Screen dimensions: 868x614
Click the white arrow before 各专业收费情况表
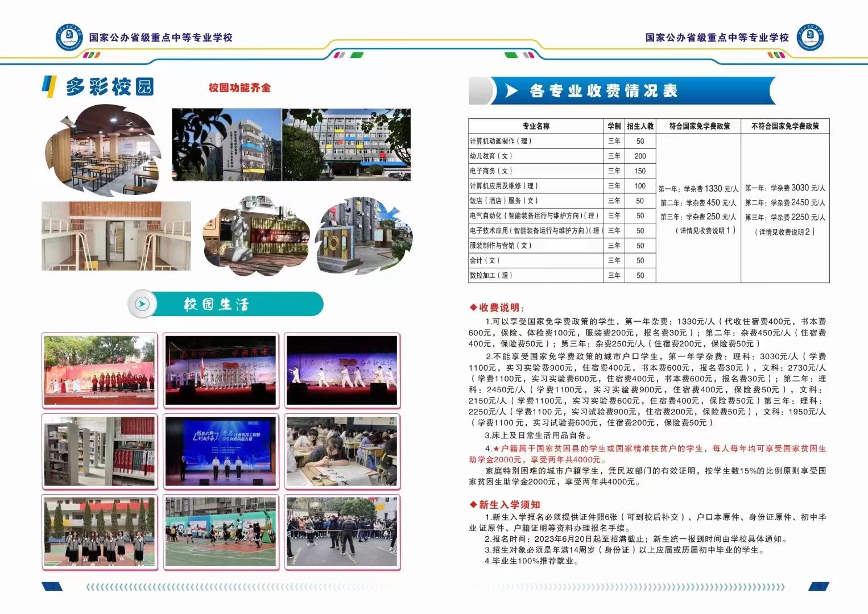[x=511, y=91]
